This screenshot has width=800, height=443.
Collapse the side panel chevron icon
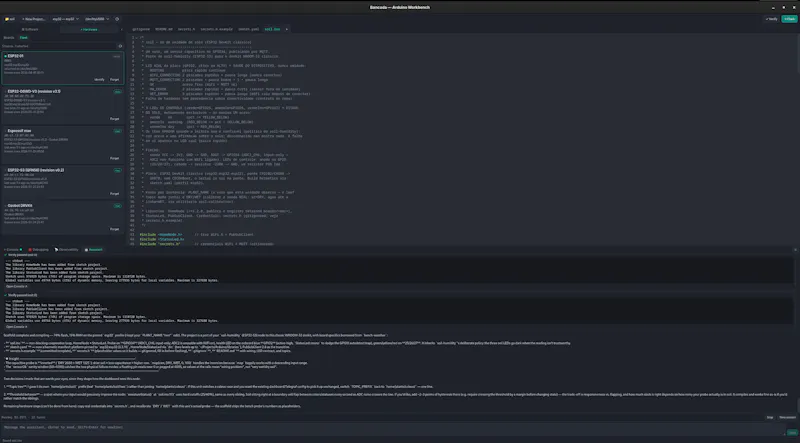[x=122, y=30]
